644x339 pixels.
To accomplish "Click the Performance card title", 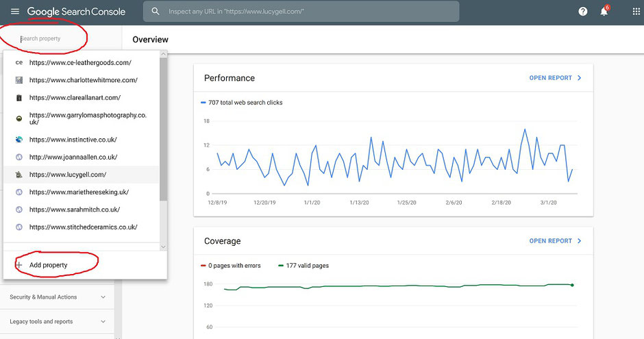I will 230,78.
